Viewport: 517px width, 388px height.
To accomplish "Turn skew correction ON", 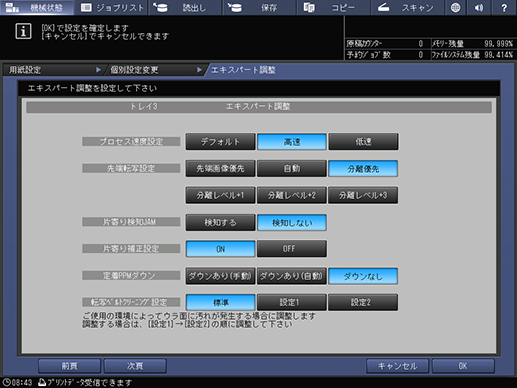I will coord(220,249).
